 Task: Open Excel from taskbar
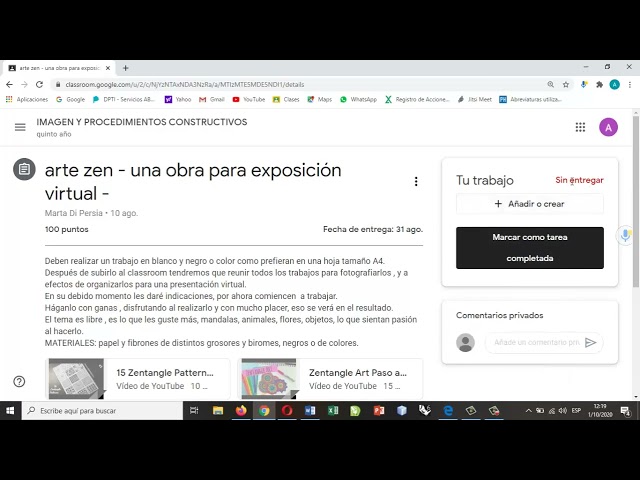click(x=333, y=411)
